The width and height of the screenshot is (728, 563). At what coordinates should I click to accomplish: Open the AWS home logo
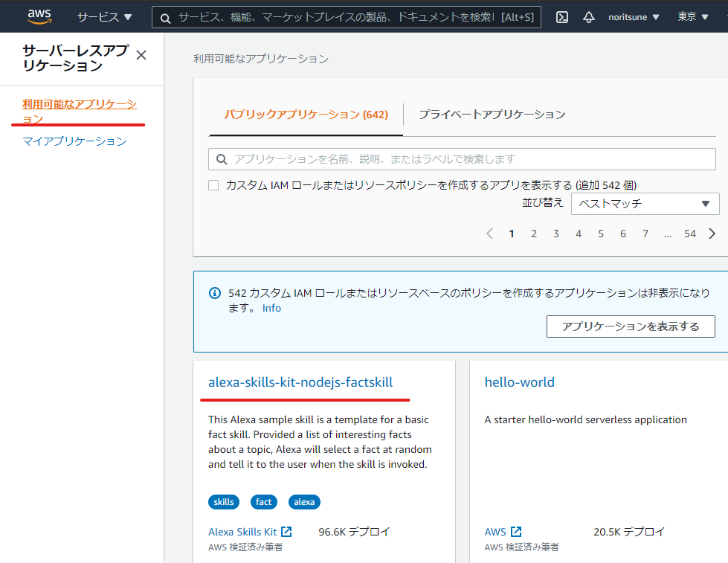[x=39, y=16]
